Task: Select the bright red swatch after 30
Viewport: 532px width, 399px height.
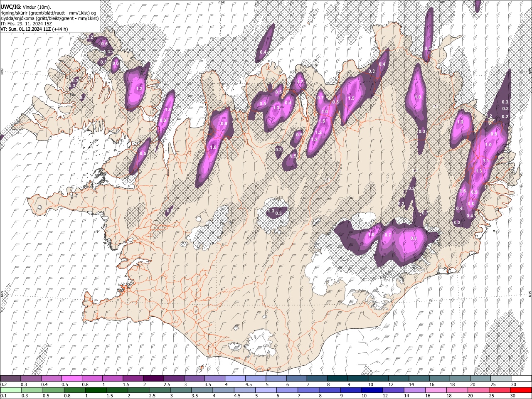Action: (x=521, y=390)
